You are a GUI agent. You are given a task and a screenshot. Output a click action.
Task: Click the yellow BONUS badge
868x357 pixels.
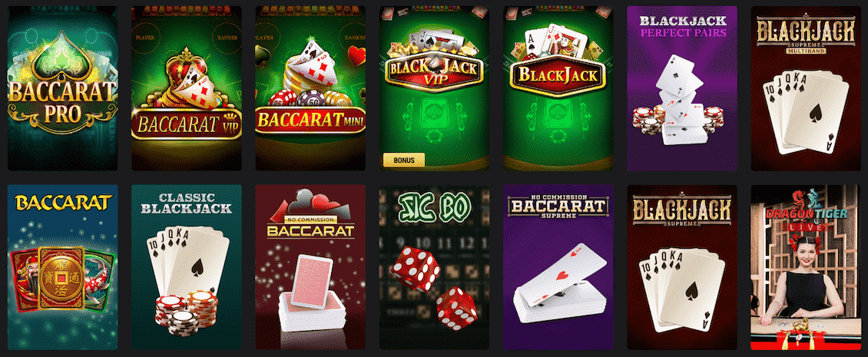403,160
